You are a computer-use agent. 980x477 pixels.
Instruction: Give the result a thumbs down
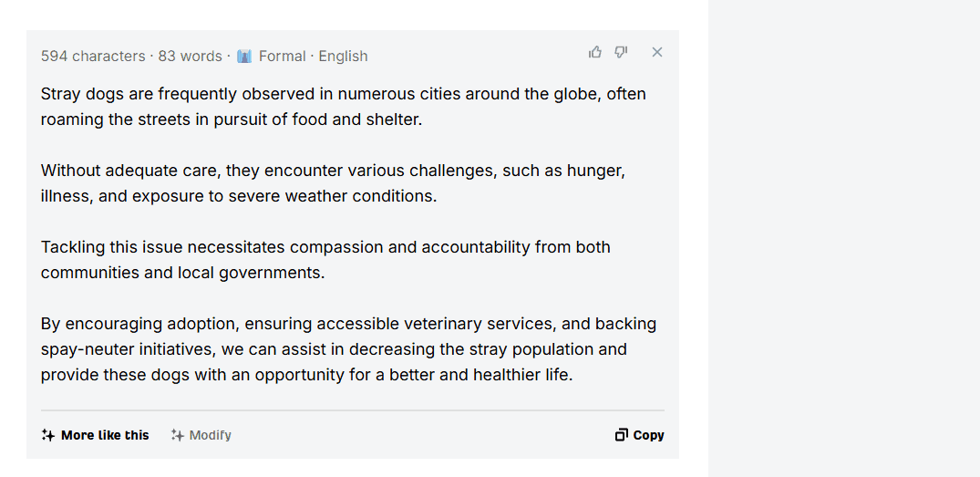[x=621, y=53]
